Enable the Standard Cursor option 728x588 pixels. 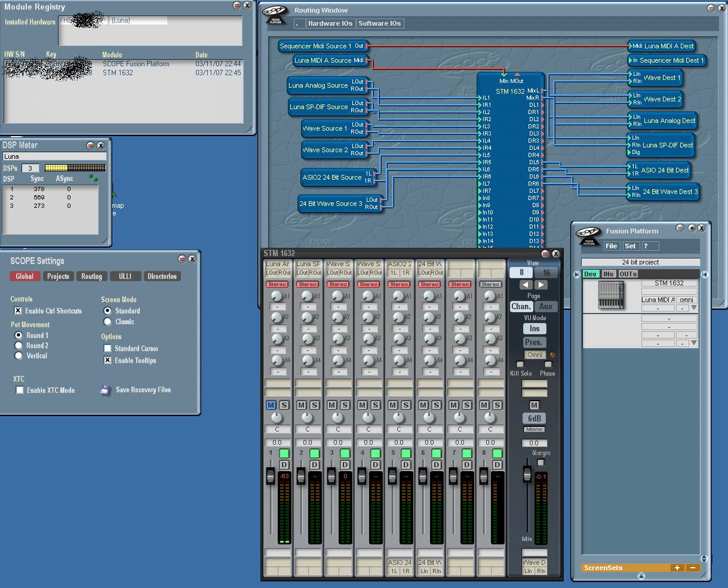[x=107, y=349]
